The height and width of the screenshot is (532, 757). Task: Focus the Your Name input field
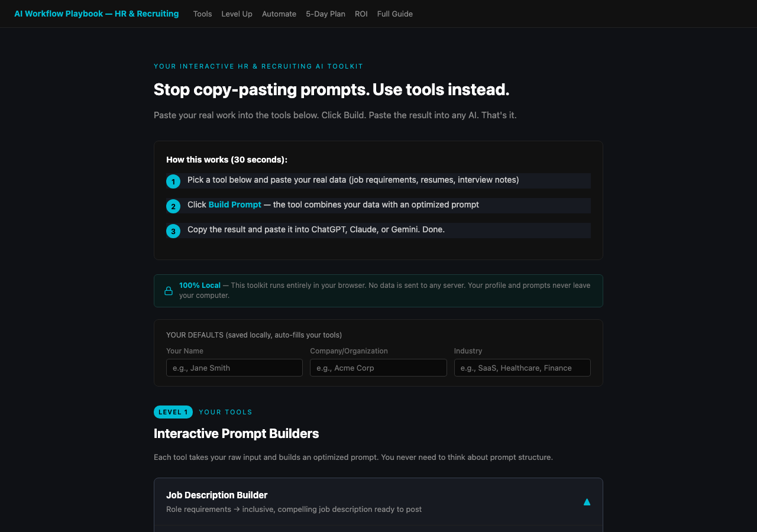234,368
